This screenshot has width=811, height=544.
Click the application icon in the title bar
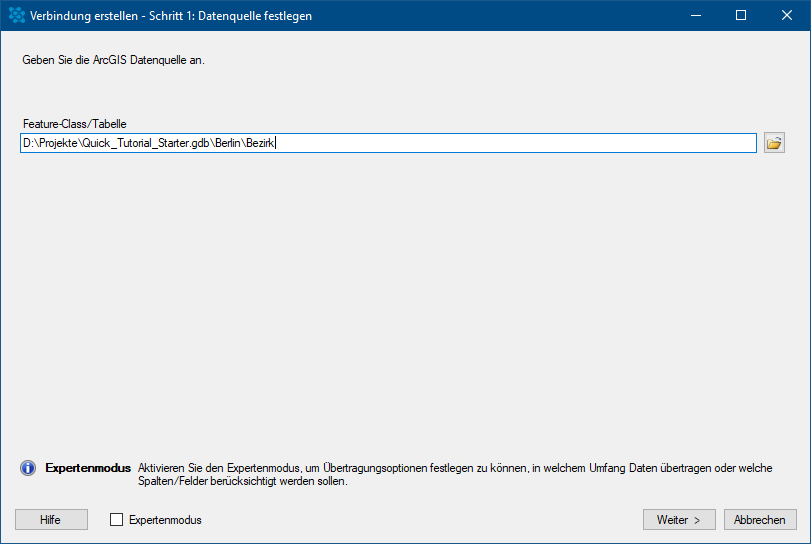tap(16, 15)
